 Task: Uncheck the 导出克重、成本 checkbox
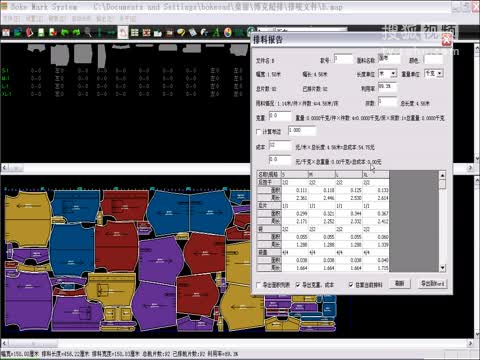(x=298, y=285)
